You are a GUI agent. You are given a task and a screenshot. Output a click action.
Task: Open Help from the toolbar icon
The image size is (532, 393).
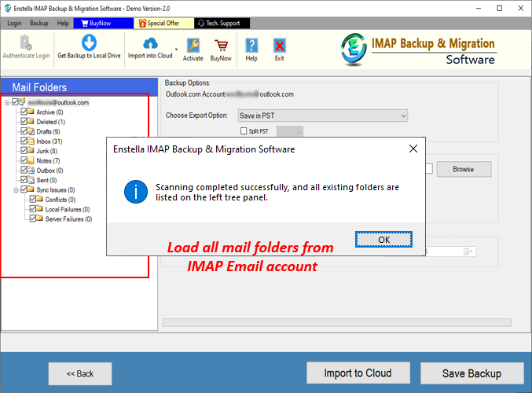coord(251,46)
